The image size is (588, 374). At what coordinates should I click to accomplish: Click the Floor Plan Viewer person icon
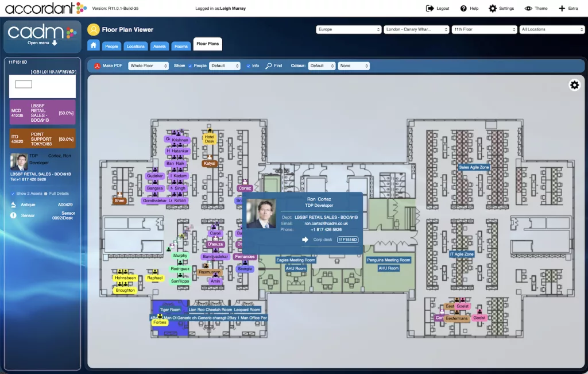pyautogui.click(x=94, y=29)
